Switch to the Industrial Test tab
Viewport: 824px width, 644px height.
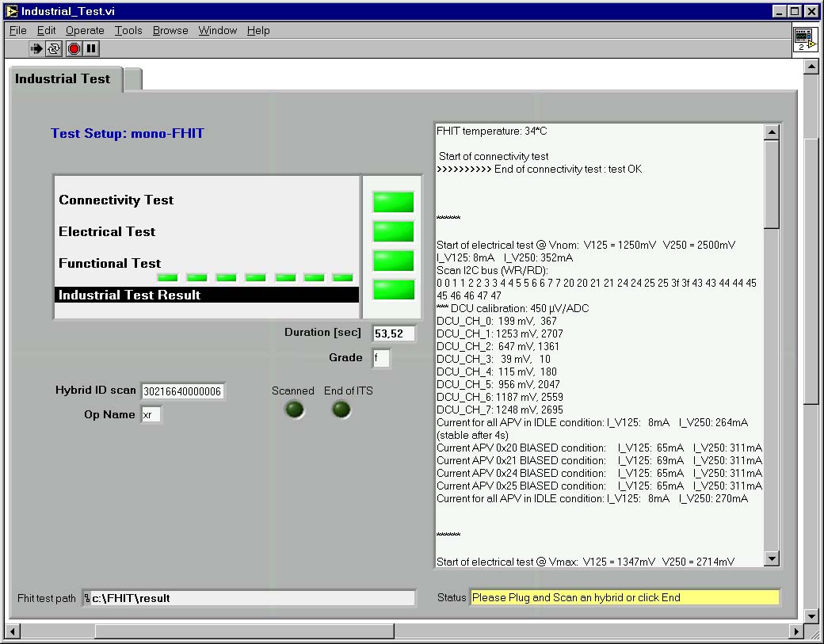(x=63, y=78)
